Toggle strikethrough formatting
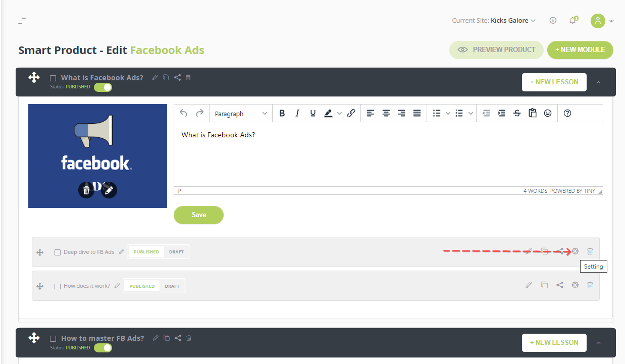This screenshot has height=364, width=625. pyautogui.click(x=517, y=114)
